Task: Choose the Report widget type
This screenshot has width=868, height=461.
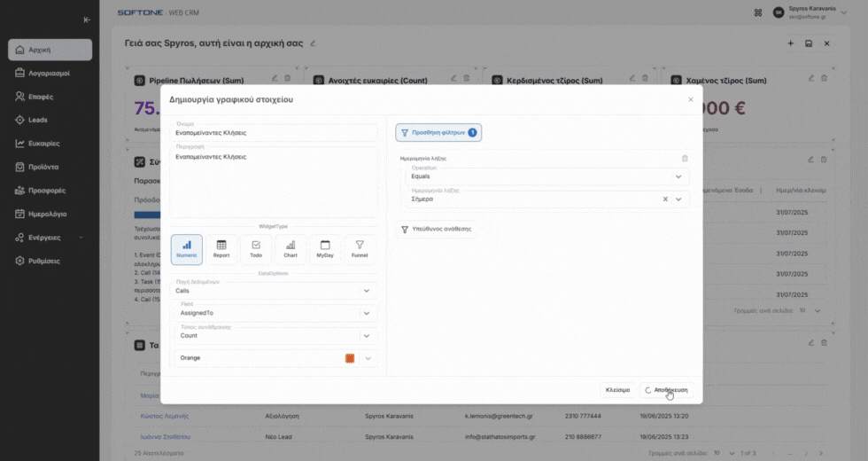Action: pyautogui.click(x=221, y=249)
